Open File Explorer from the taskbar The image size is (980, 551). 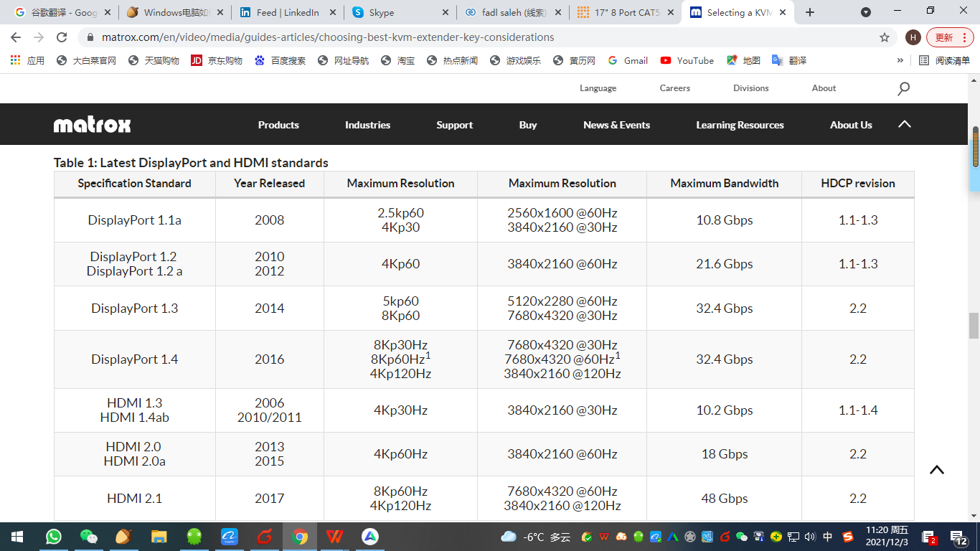(x=159, y=537)
